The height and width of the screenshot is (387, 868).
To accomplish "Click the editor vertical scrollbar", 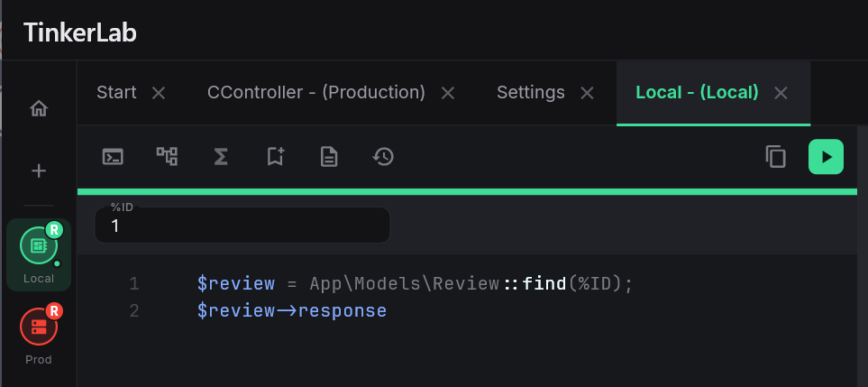I will [863, 256].
